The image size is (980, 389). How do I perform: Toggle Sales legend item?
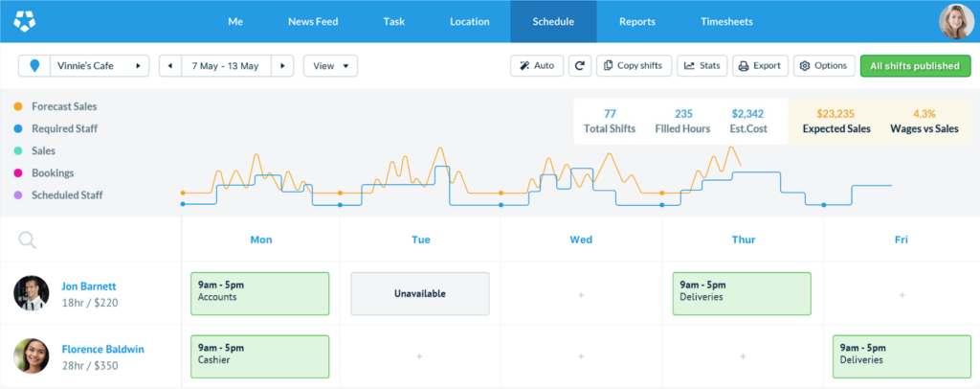(x=35, y=150)
